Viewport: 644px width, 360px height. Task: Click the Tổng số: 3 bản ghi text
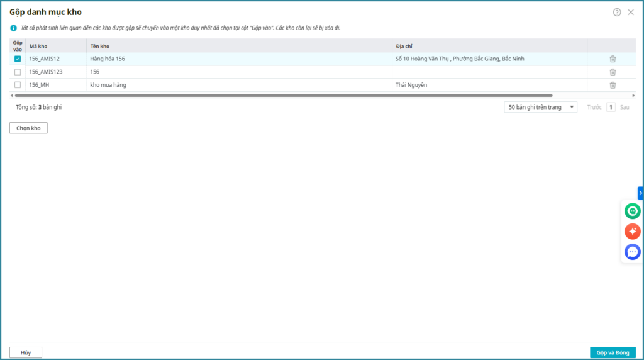(x=38, y=107)
